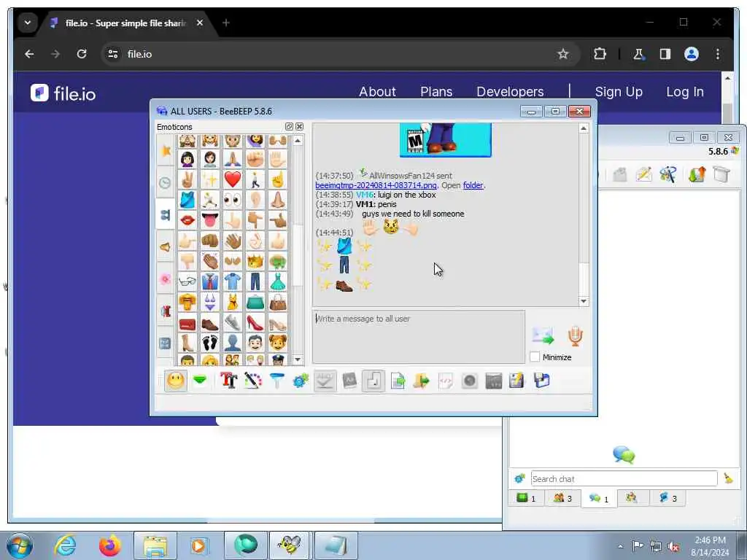Close the Emoticons panel
This screenshot has width=747, height=560.
click(x=299, y=127)
